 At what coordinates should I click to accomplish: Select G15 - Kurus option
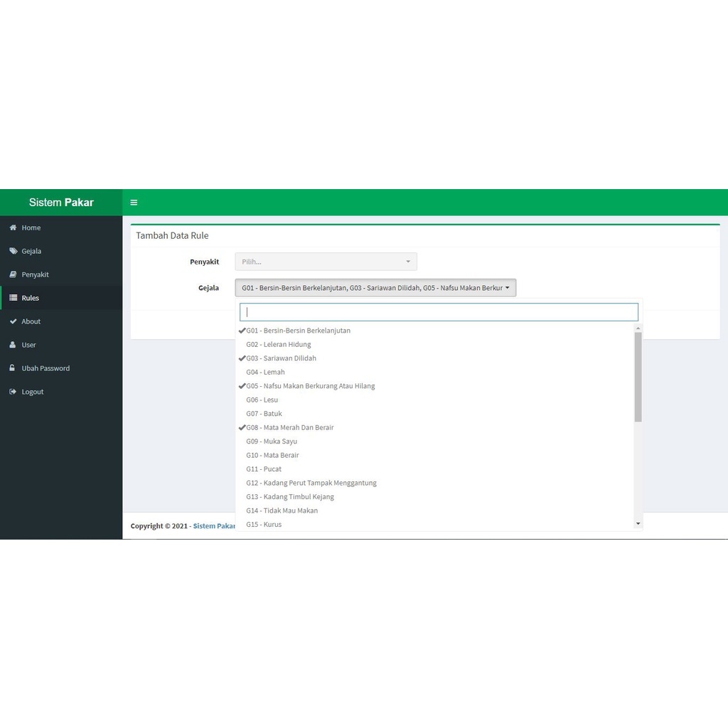(434, 524)
